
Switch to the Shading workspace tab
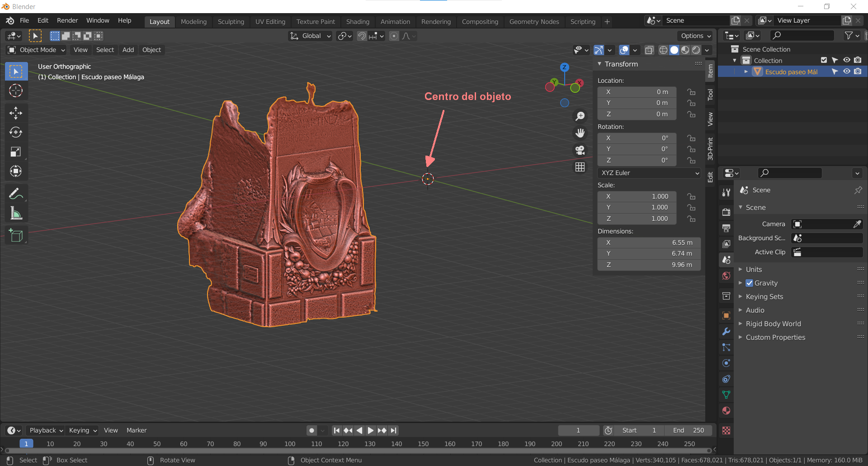tap(358, 22)
